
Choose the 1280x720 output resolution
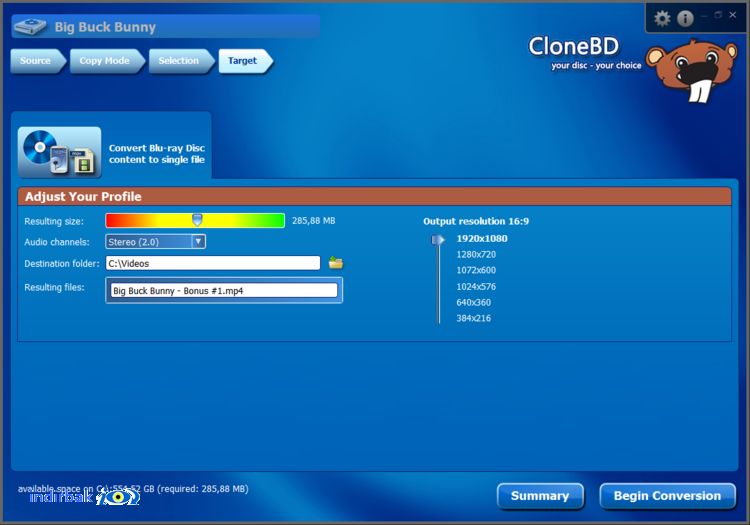pyautogui.click(x=476, y=254)
